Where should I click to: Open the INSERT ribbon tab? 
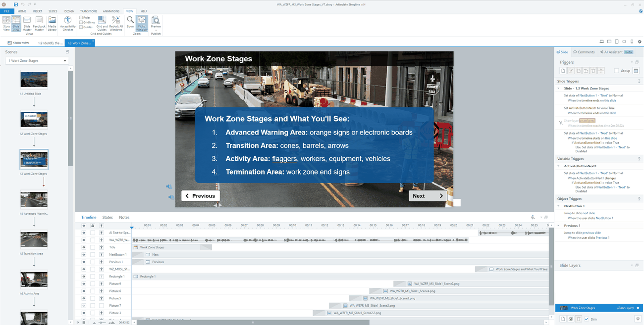tap(38, 11)
